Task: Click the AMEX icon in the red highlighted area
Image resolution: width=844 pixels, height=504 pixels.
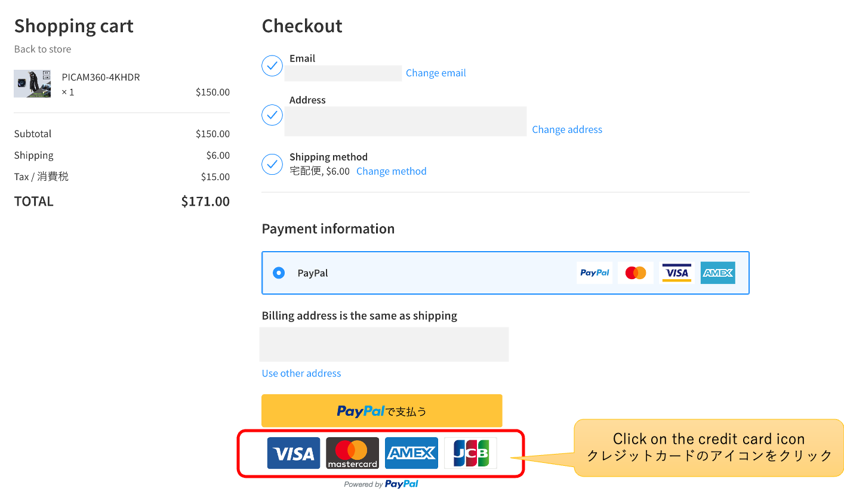Action: pyautogui.click(x=411, y=453)
